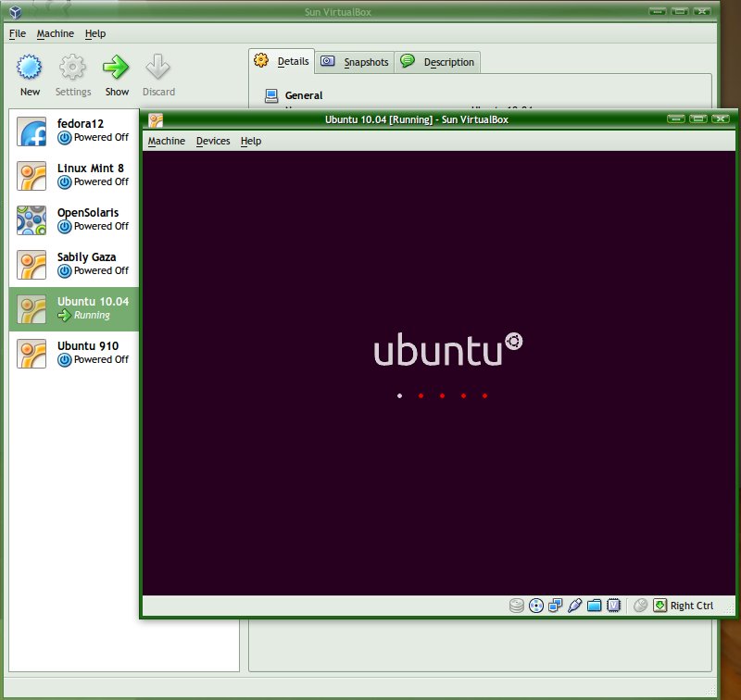Click the VM window title bar icon
The width and height of the screenshot is (741, 700).
[156, 120]
